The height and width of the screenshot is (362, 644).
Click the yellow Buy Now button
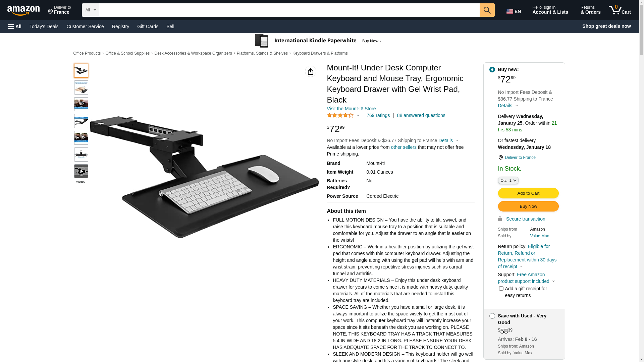click(528, 206)
